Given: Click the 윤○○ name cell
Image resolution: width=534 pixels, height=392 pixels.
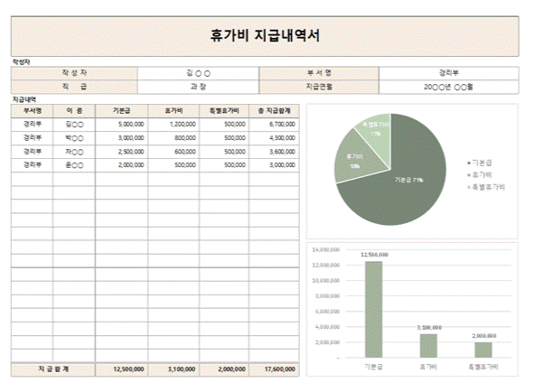Looking at the screenshot, I should click(x=74, y=165).
